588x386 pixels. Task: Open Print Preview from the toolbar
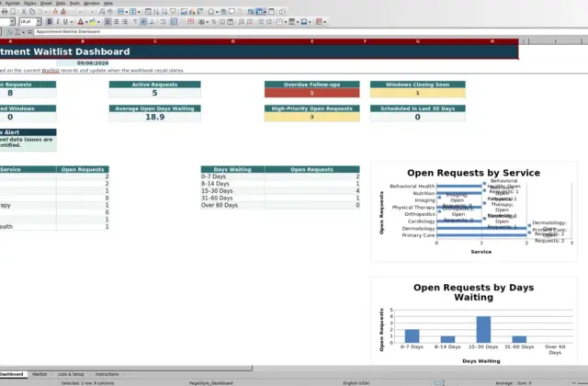point(13,12)
